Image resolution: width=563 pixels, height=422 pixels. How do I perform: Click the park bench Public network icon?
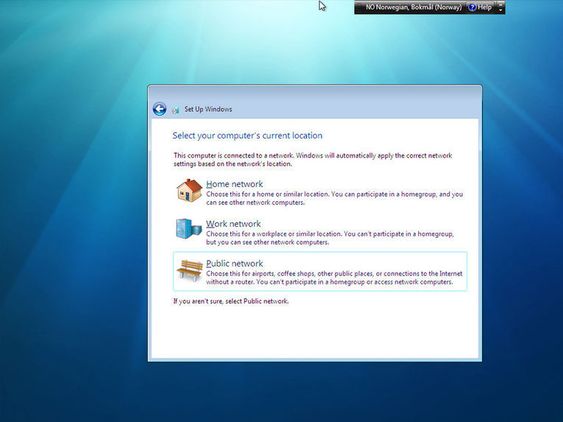[x=190, y=270]
